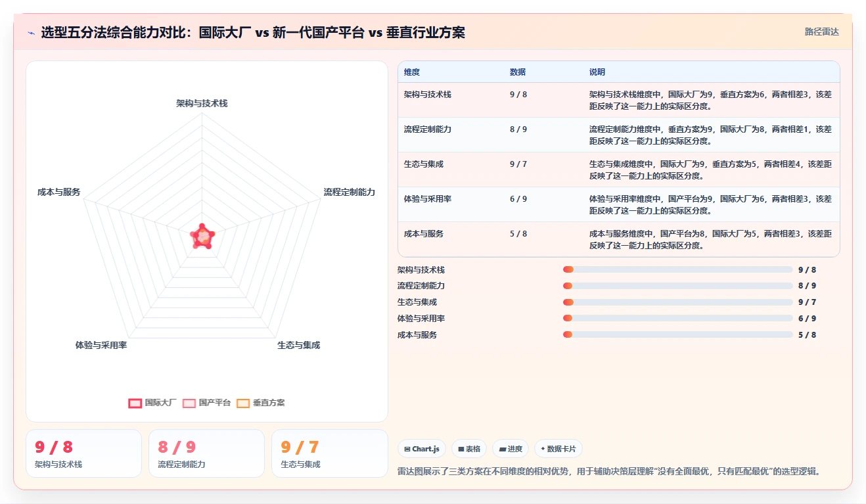866x504 pixels.
Task: Click the 架构与技术栈 radar axis label
Action: pos(202,103)
